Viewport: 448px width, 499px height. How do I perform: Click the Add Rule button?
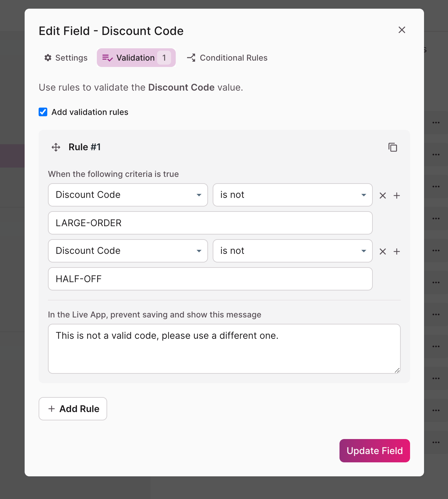click(x=73, y=409)
